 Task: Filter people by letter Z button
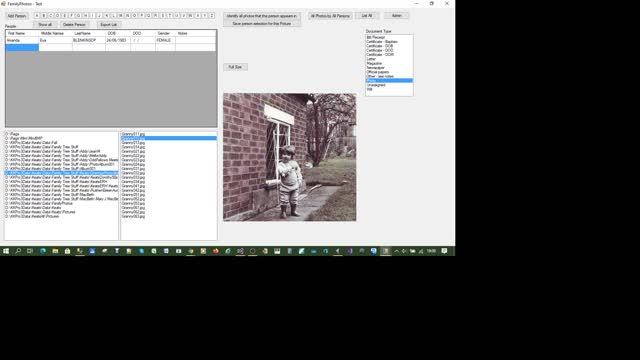212,16
